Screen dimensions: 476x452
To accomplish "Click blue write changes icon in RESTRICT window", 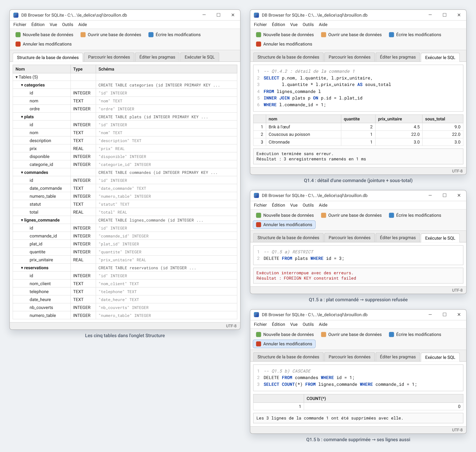I will coord(391,215).
